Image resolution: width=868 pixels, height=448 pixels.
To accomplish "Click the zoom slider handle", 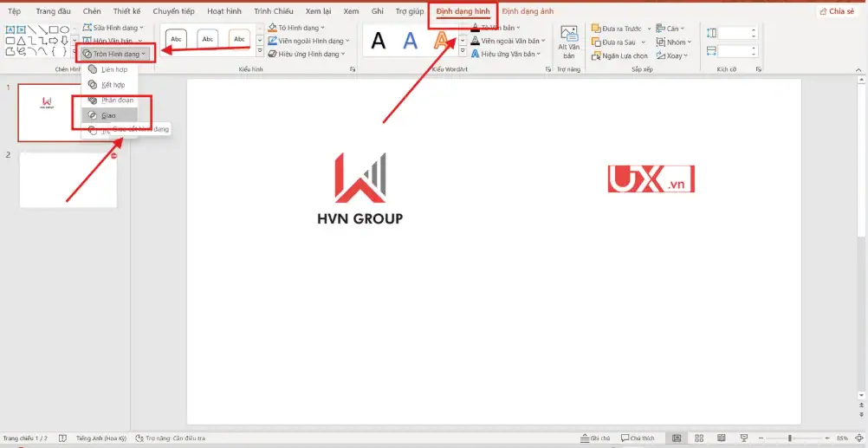I will [790, 438].
